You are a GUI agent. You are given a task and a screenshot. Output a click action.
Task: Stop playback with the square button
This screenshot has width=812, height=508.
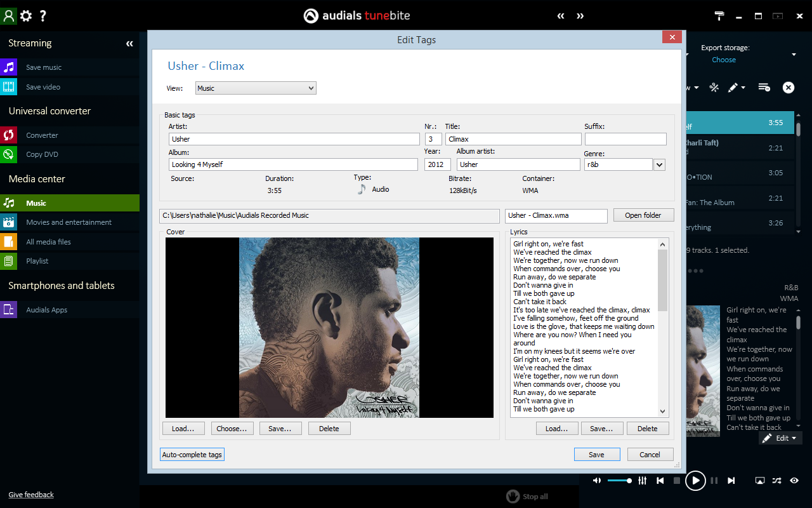click(x=677, y=481)
